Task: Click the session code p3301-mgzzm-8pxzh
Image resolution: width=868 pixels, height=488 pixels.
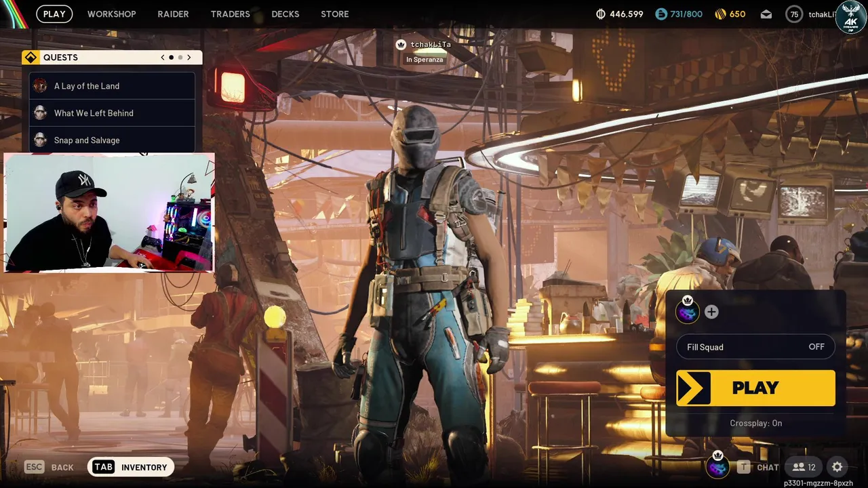Action: 818,483
